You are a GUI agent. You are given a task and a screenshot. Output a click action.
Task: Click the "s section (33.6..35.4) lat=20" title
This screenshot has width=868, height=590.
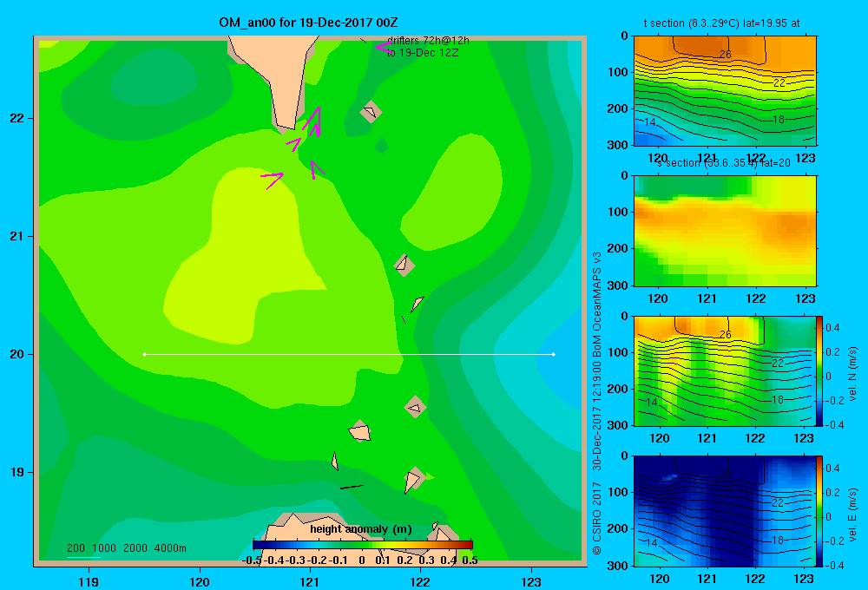724,163
